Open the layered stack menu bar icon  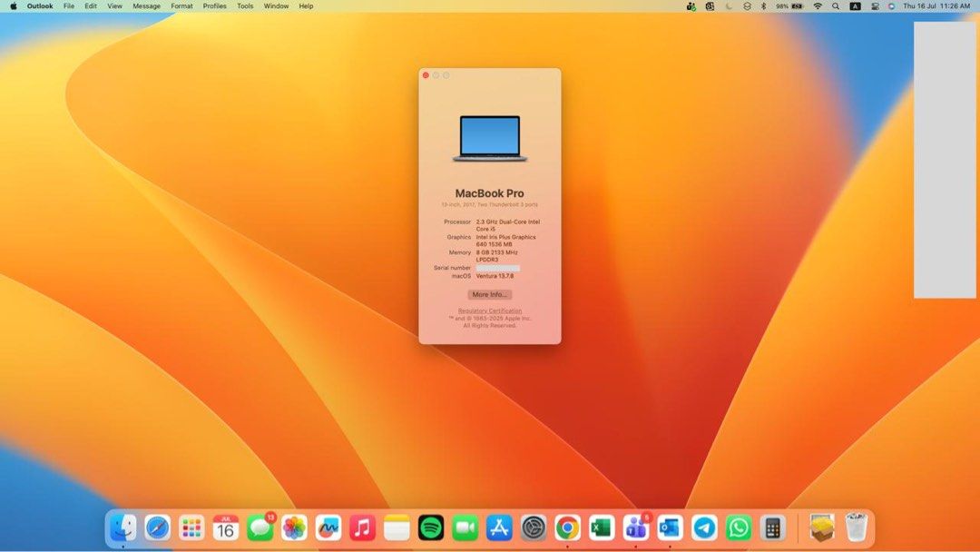(x=747, y=6)
